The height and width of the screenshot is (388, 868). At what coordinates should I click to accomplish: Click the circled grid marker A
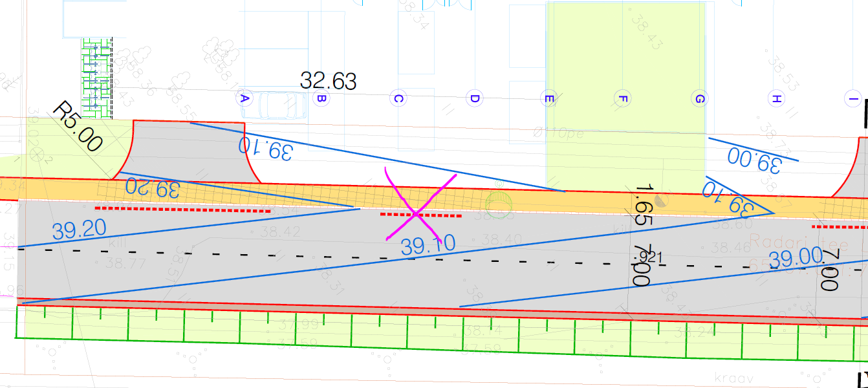244,99
